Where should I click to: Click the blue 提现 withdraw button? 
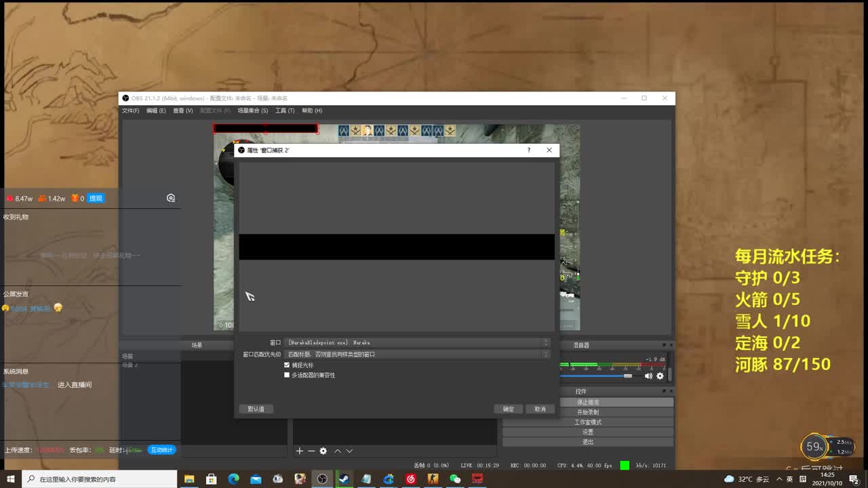click(96, 199)
